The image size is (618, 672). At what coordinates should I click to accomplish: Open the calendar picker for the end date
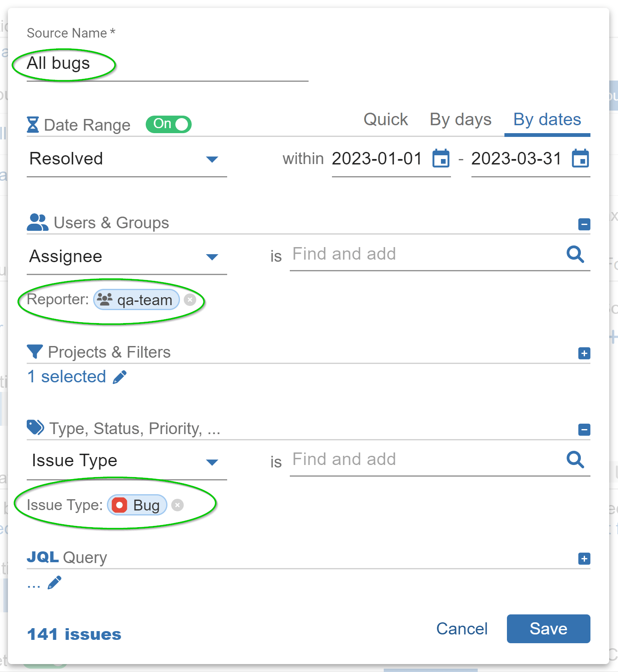580,159
